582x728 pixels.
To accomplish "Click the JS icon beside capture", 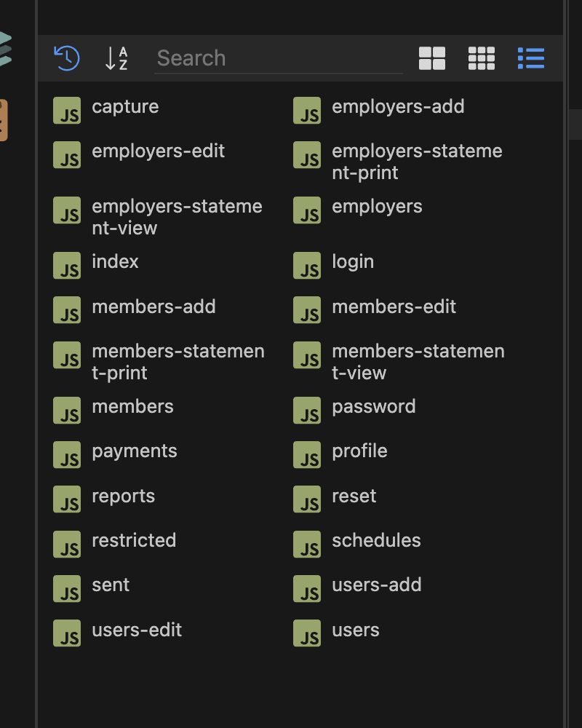I will (x=67, y=111).
